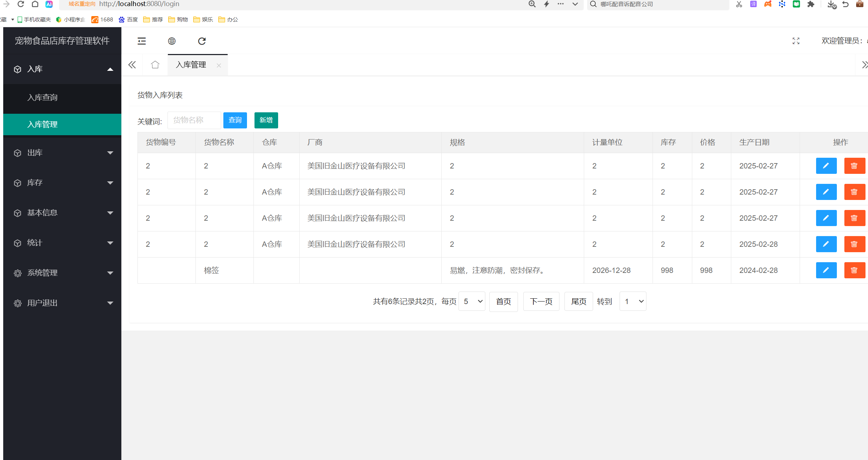Open the 转到 page number dropdown
Image resolution: width=868 pixels, height=460 pixels.
click(x=632, y=301)
